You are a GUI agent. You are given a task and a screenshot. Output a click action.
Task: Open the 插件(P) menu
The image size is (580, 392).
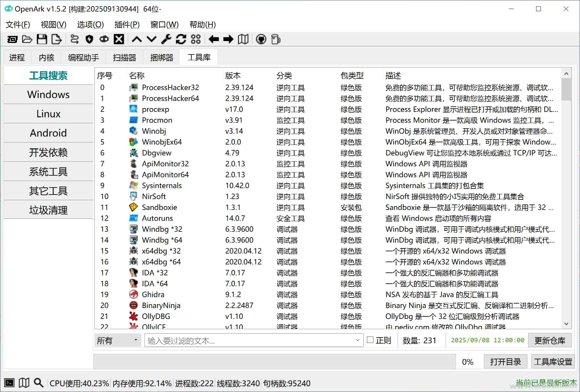click(127, 25)
